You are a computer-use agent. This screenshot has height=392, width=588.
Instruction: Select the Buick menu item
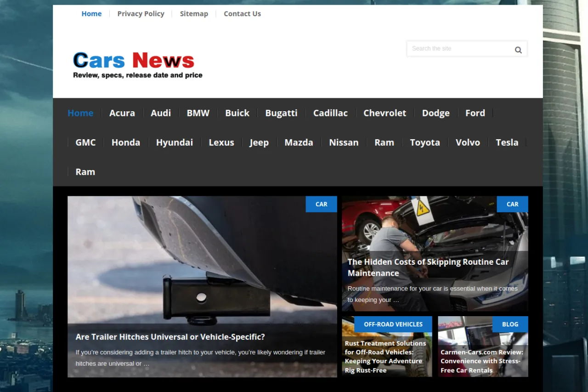click(x=237, y=113)
